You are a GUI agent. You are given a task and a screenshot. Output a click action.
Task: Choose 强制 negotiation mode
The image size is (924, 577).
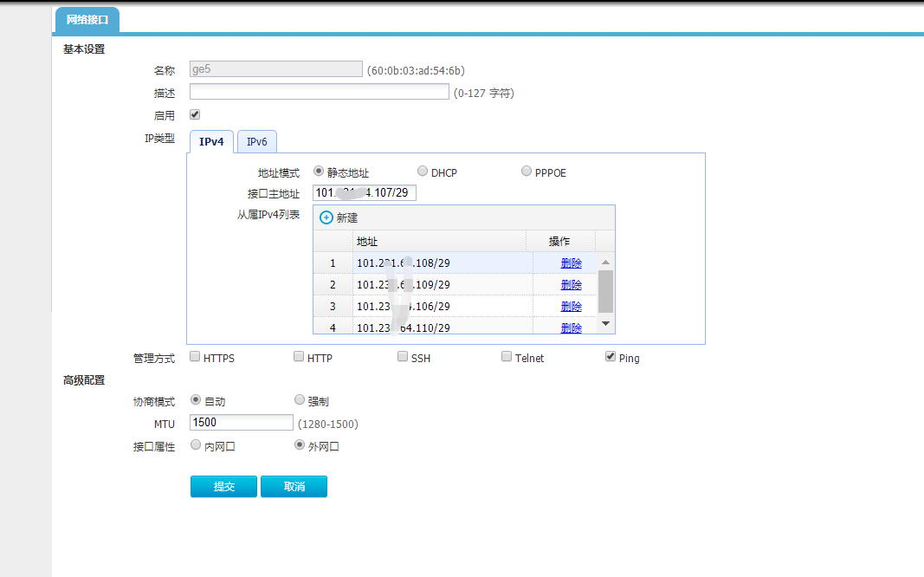(x=300, y=400)
